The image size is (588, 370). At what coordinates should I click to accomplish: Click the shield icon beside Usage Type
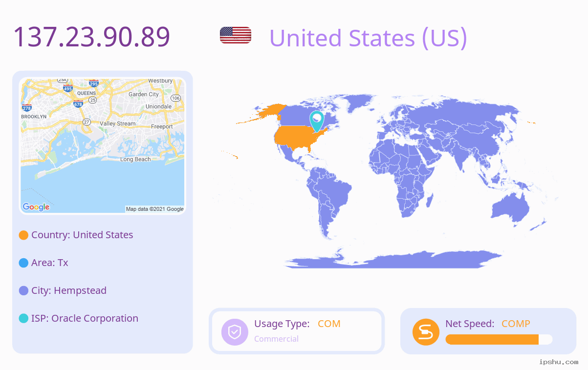point(235,332)
